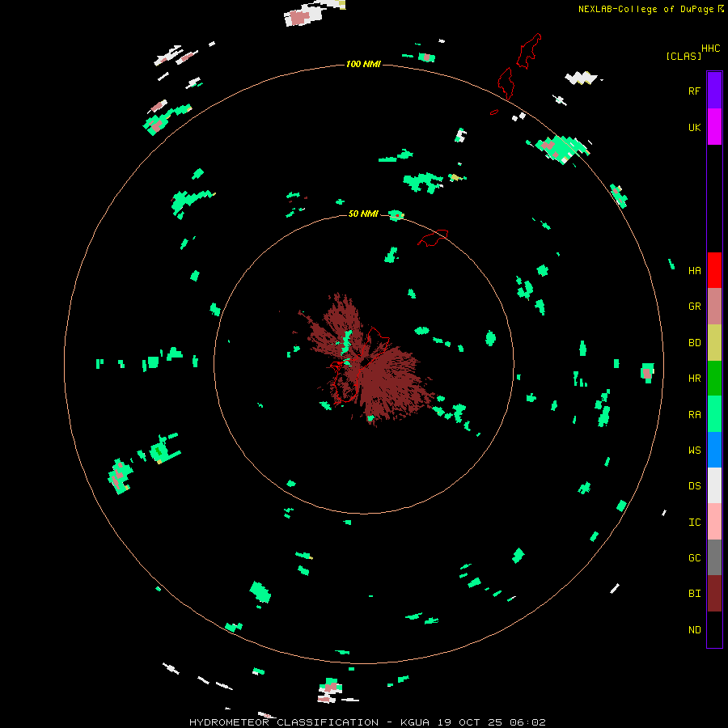Click the BI legend label
Screen dimensions: 728x728
[x=694, y=594]
